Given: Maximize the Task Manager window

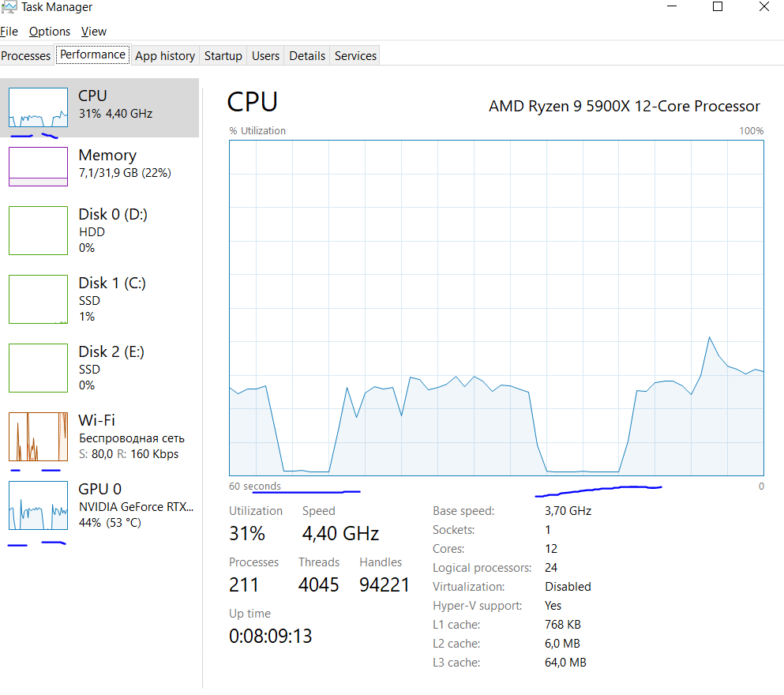Looking at the screenshot, I should click(x=718, y=7).
